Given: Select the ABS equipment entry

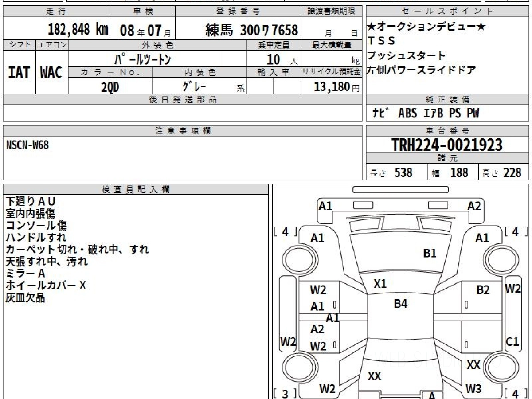Looking at the screenshot, I should (408, 113).
